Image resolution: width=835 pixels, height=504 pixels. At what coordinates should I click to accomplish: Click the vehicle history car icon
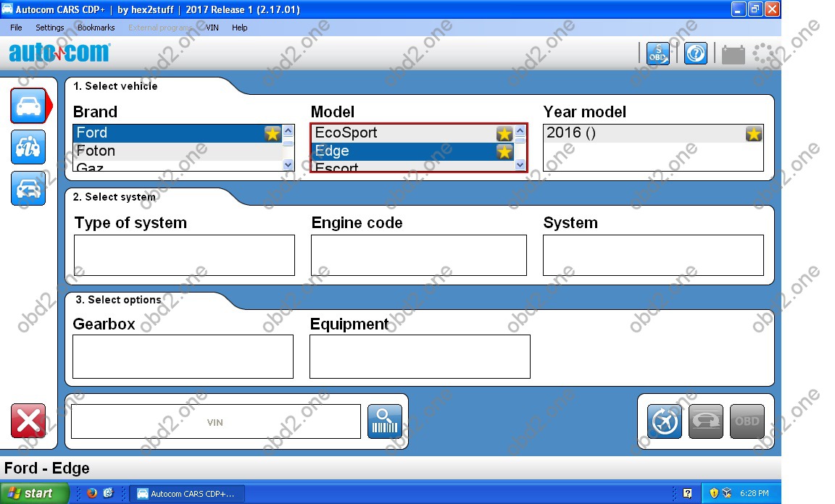(x=28, y=188)
